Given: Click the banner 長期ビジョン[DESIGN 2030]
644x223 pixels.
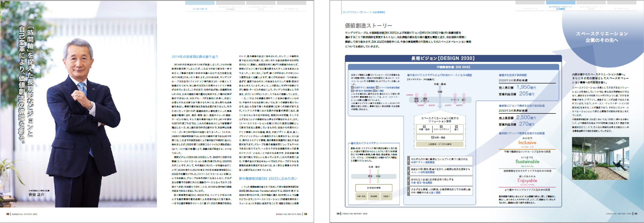Looking at the screenshot, I should pyautogui.click(x=453, y=58).
